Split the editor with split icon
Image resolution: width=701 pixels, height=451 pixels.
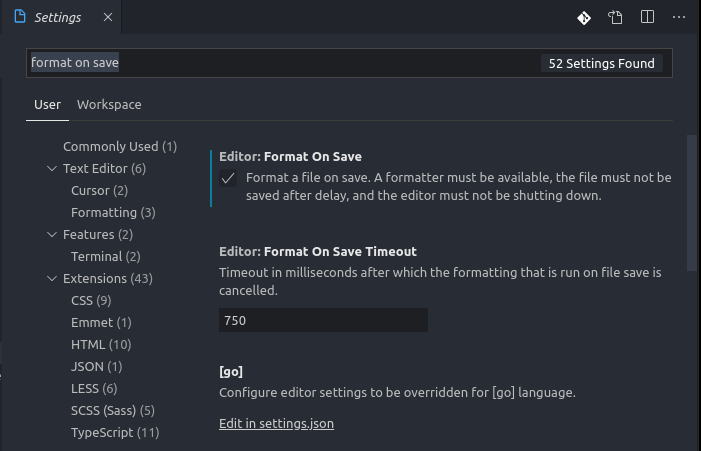pos(647,17)
